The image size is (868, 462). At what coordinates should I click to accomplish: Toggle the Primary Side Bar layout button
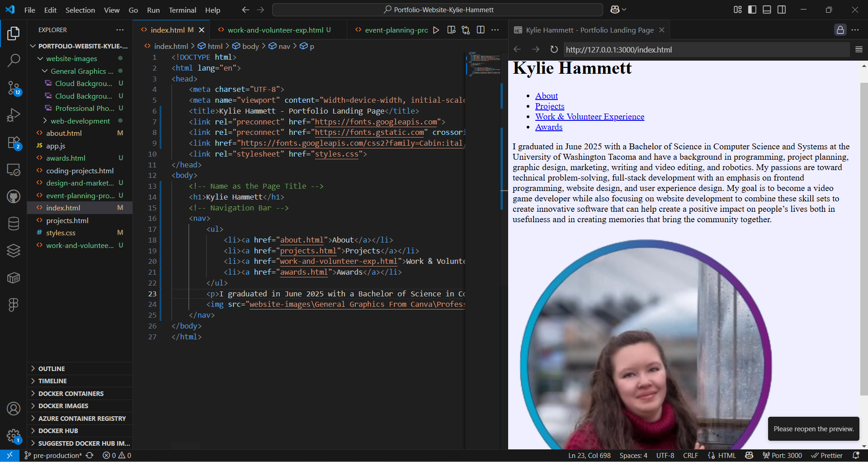point(752,10)
